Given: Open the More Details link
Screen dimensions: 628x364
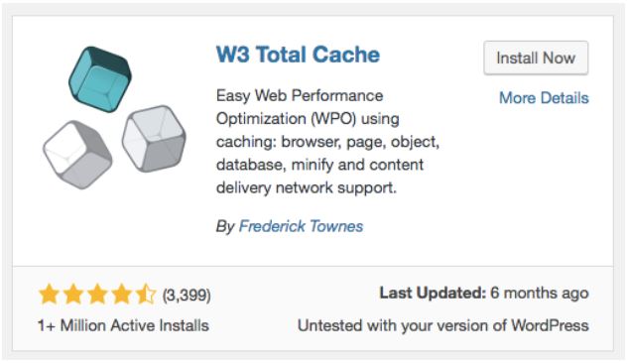Looking at the screenshot, I should [x=544, y=98].
